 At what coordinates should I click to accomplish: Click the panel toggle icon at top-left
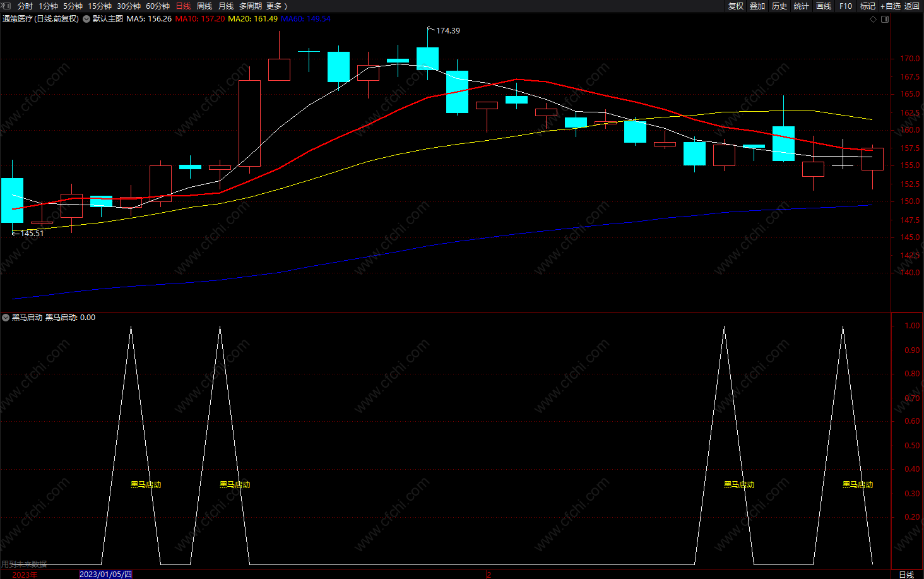(6, 6)
